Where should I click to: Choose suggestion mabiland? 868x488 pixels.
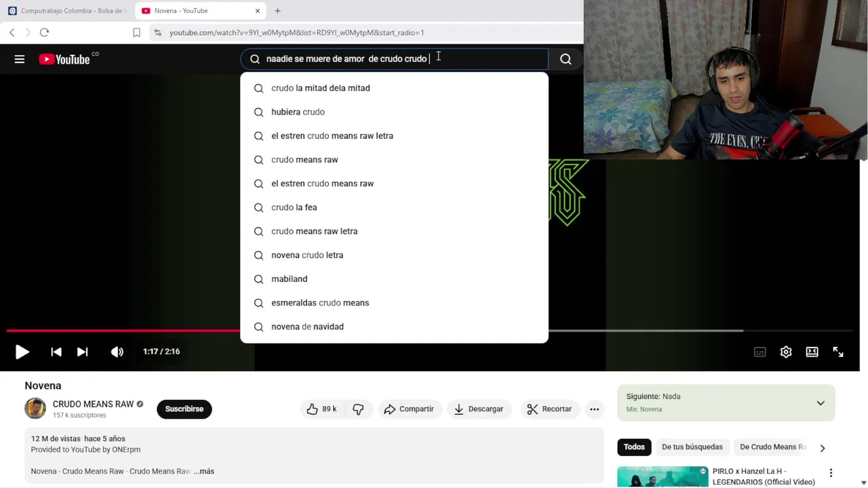[394, 279]
